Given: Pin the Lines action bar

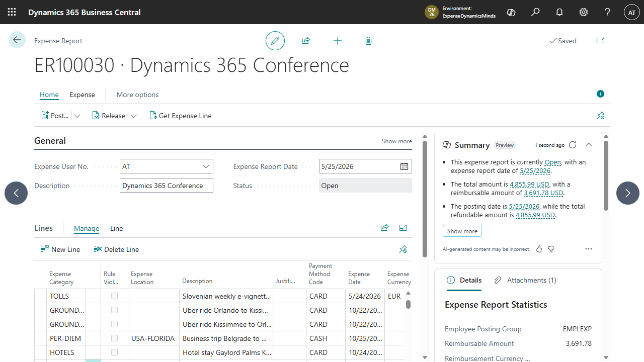Looking at the screenshot, I should click(x=403, y=249).
